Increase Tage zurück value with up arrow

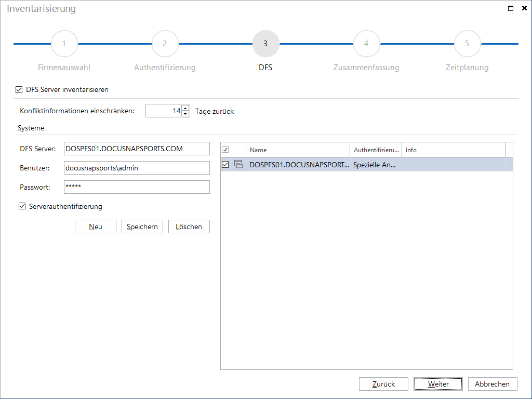[185, 108]
